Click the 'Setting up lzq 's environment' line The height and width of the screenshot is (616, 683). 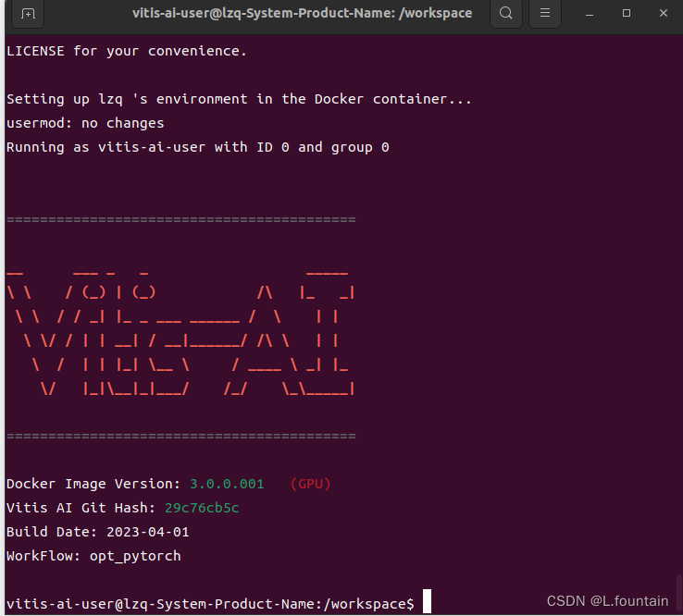point(239,99)
